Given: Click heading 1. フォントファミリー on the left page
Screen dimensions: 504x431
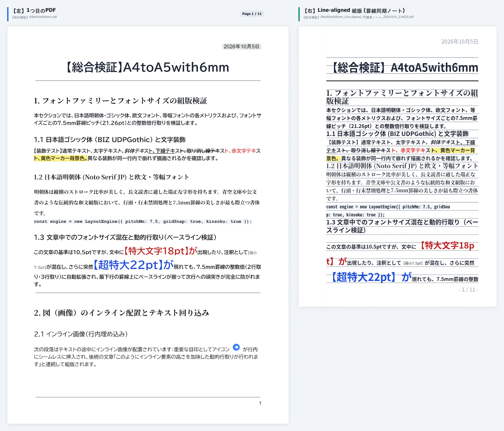Looking at the screenshot, I should [x=120, y=101].
